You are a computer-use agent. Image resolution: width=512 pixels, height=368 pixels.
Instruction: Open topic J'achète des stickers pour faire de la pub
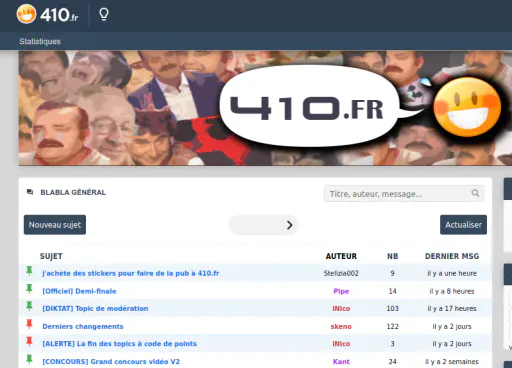coord(131,273)
